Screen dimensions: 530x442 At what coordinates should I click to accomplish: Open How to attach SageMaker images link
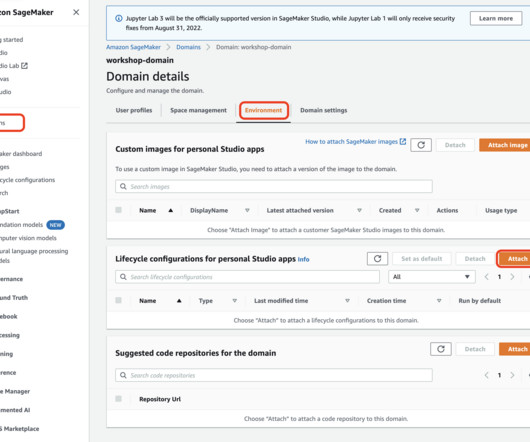point(356,142)
